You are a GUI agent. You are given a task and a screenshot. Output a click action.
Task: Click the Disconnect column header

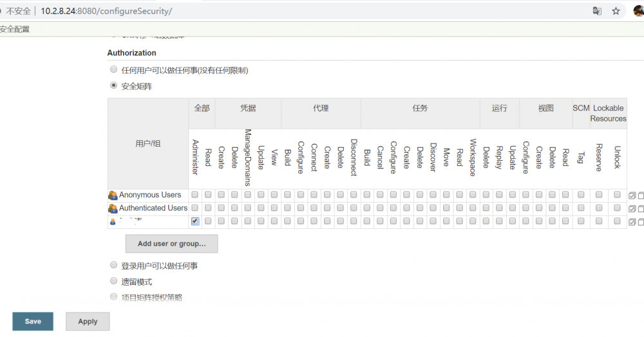point(354,158)
